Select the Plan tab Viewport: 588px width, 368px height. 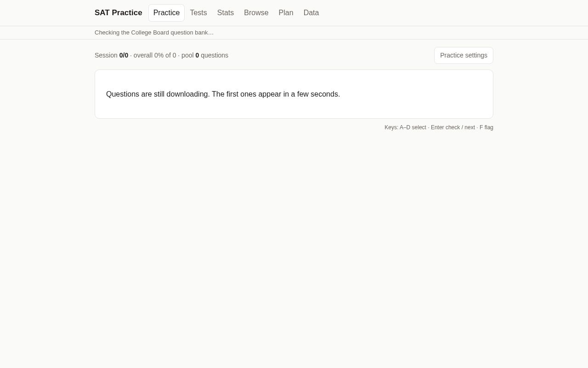pos(286,13)
